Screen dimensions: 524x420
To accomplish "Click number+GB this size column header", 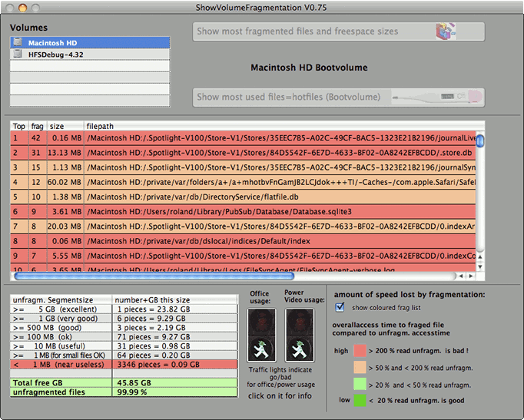I will 174,299.
